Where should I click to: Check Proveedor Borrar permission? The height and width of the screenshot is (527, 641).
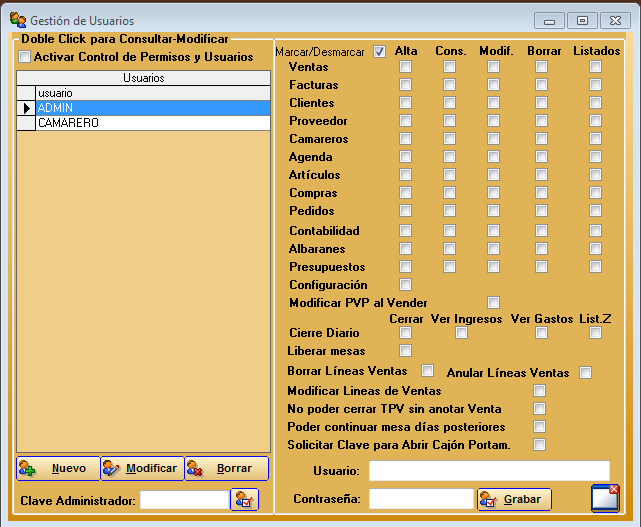(x=541, y=121)
